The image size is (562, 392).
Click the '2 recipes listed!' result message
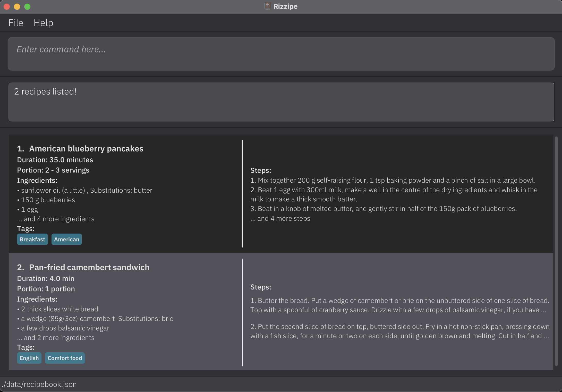[45, 92]
